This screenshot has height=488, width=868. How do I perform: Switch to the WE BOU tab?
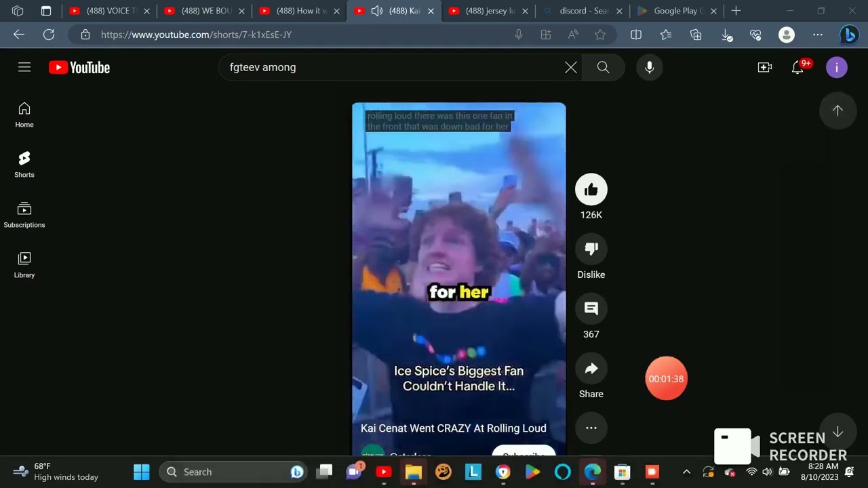(203, 11)
